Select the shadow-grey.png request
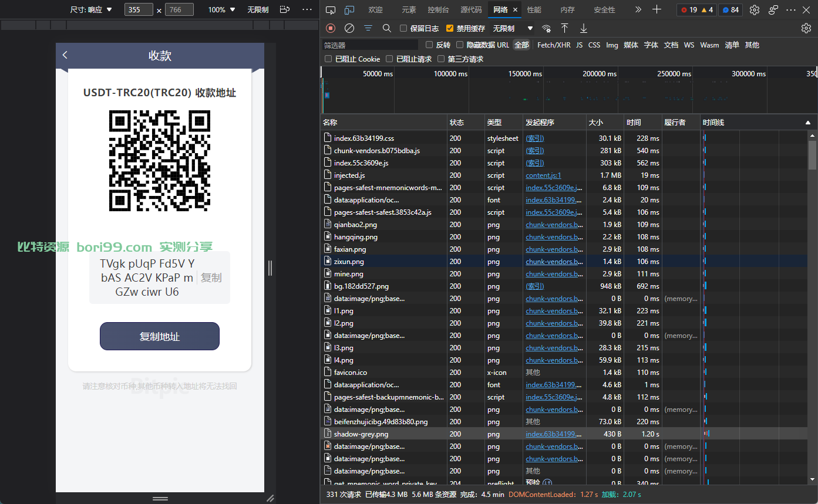818x504 pixels. 565,434
